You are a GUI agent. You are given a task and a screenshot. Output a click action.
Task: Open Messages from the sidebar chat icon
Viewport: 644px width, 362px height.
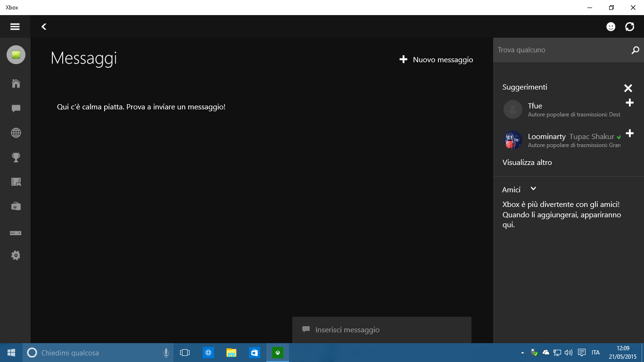[16, 108]
